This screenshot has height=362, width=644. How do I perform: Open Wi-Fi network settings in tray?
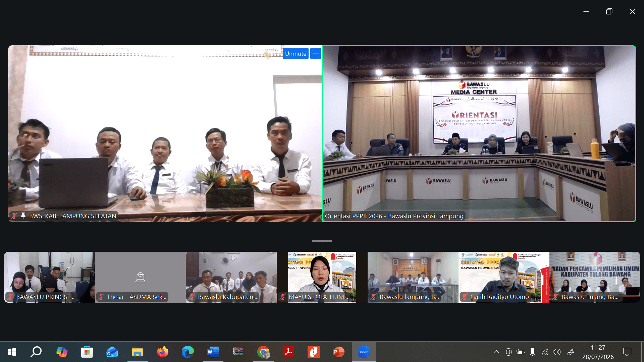point(545,352)
